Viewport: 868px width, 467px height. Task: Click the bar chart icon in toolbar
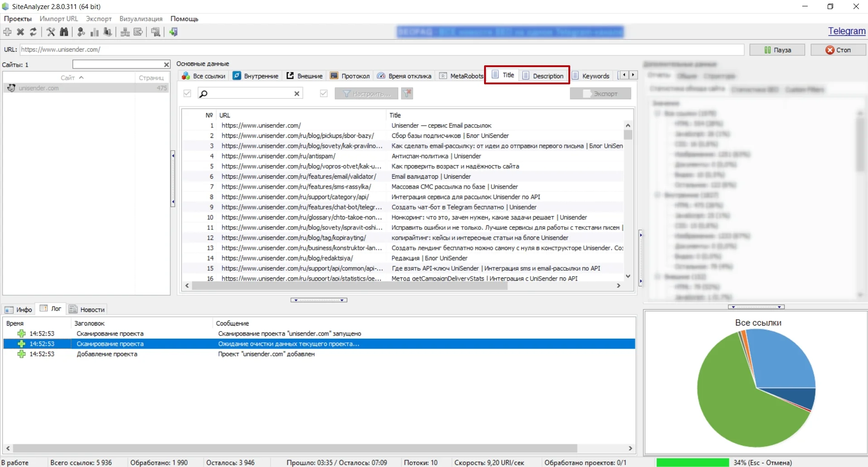pos(94,32)
